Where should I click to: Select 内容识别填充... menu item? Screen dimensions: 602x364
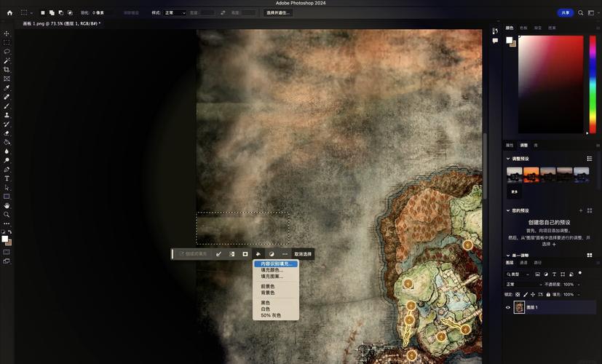point(276,264)
